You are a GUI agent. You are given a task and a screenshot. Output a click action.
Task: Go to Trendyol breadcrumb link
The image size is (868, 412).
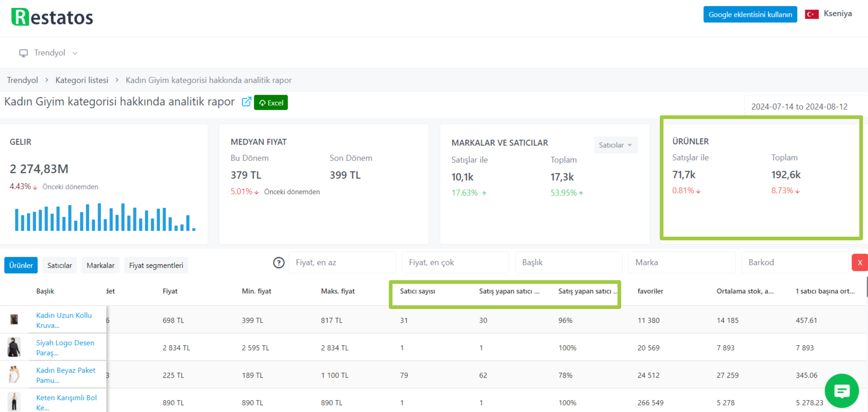click(x=22, y=80)
